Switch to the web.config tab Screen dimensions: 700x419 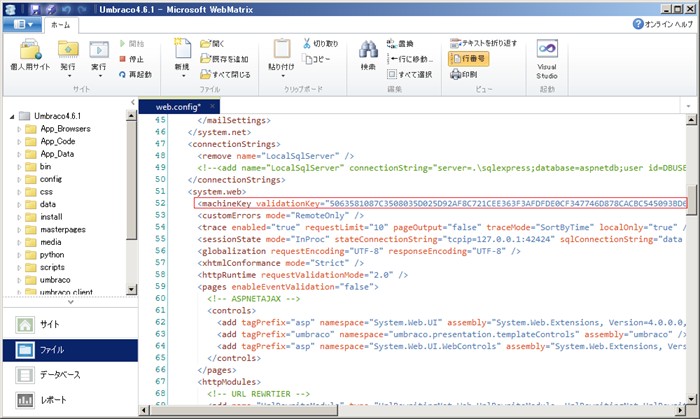(178, 107)
